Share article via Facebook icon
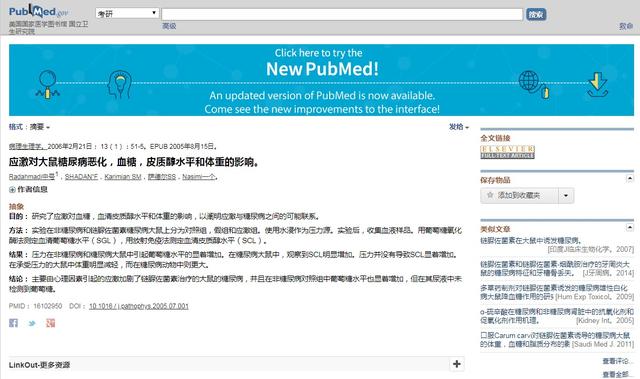640x379 pixels. point(13,323)
